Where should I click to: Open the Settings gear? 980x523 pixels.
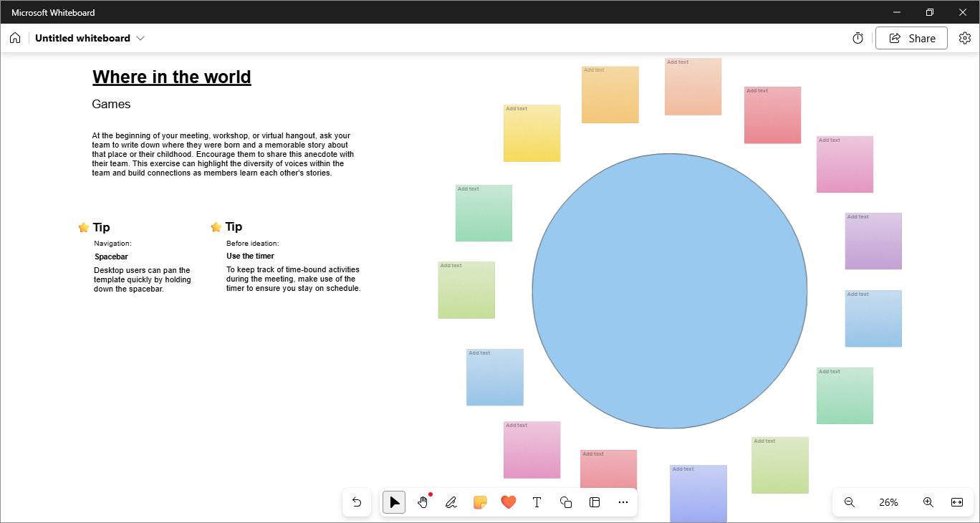pyautogui.click(x=964, y=38)
